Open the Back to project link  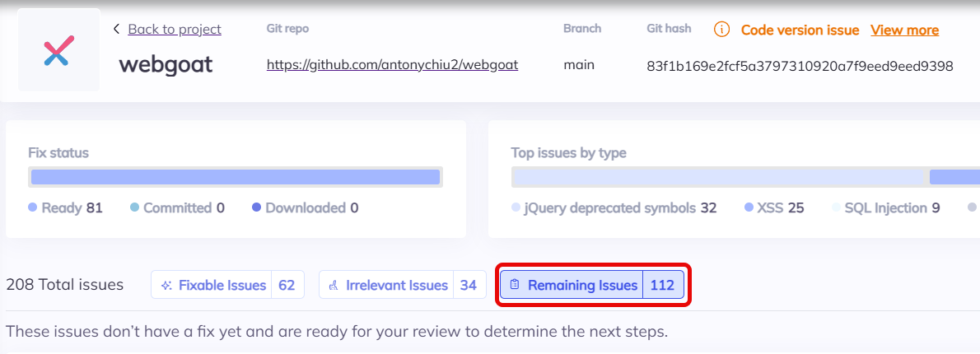point(175,29)
